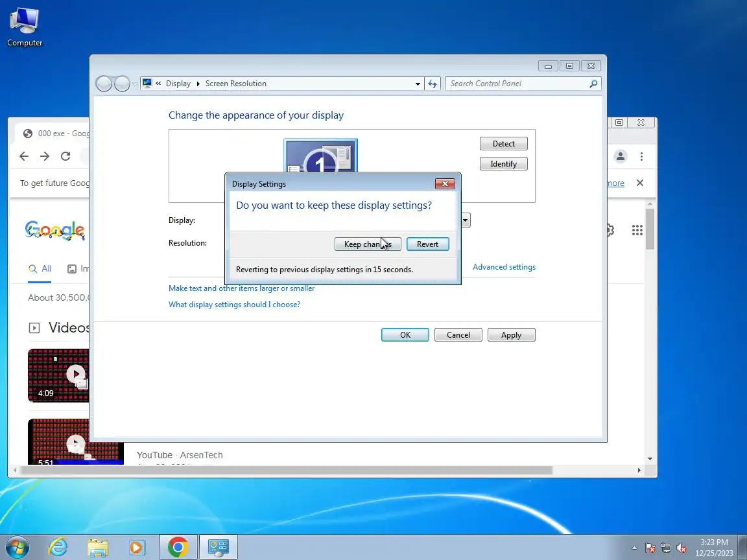747x560 pixels.
Task: Go to Display in the breadcrumb path
Action: tap(178, 84)
